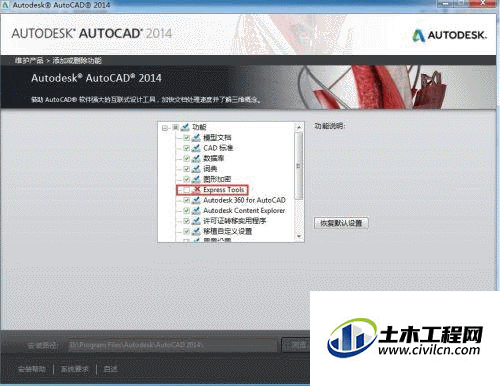Select the 词典 label in the feature list
This screenshot has height=386, width=500.
tap(210, 169)
